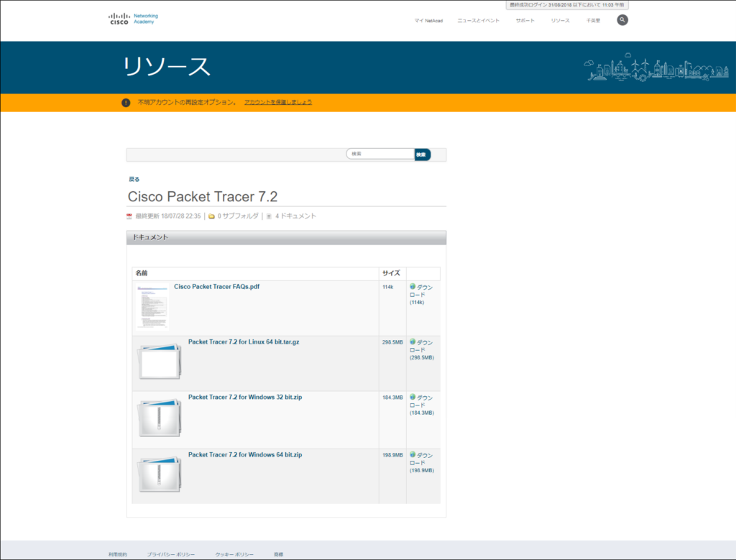736x560 pixels.
Task: Open the search magnifier icon in header
Action: coord(622,20)
